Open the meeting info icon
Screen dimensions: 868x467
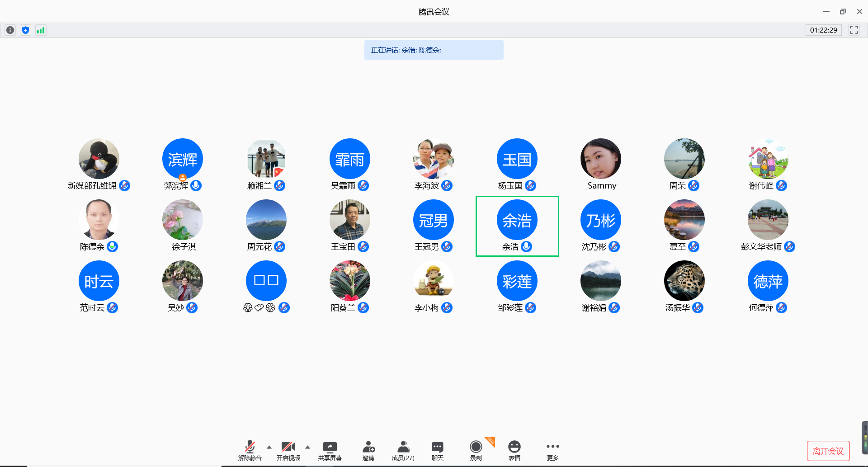(10, 30)
